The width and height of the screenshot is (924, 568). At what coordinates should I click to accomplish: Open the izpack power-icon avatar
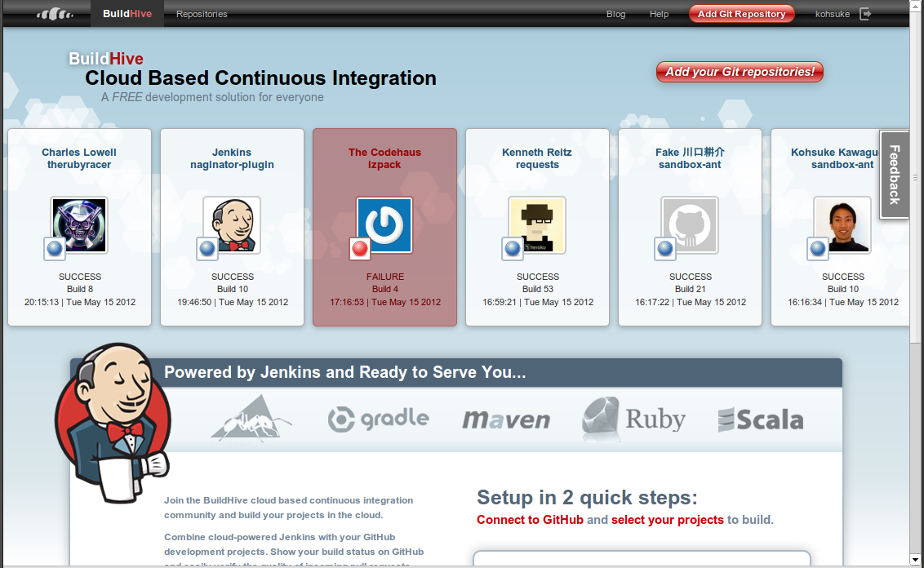coord(384,225)
